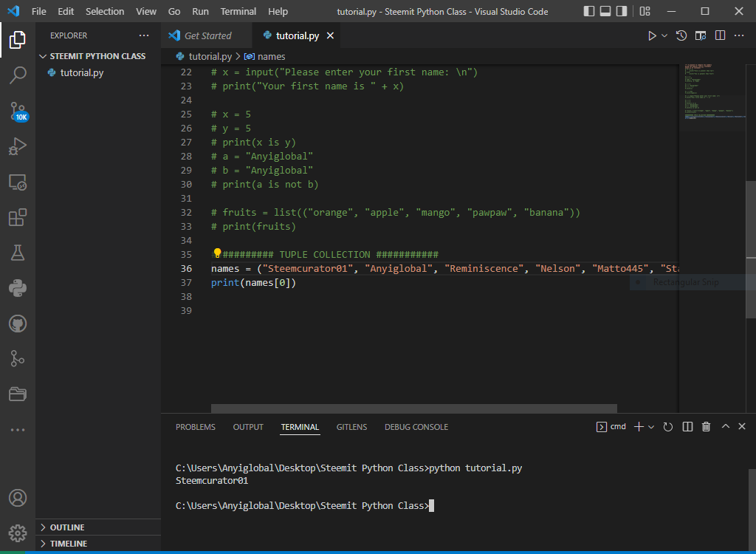
Task: Switch to the GITLENS panel tab
Action: (351, 427)
